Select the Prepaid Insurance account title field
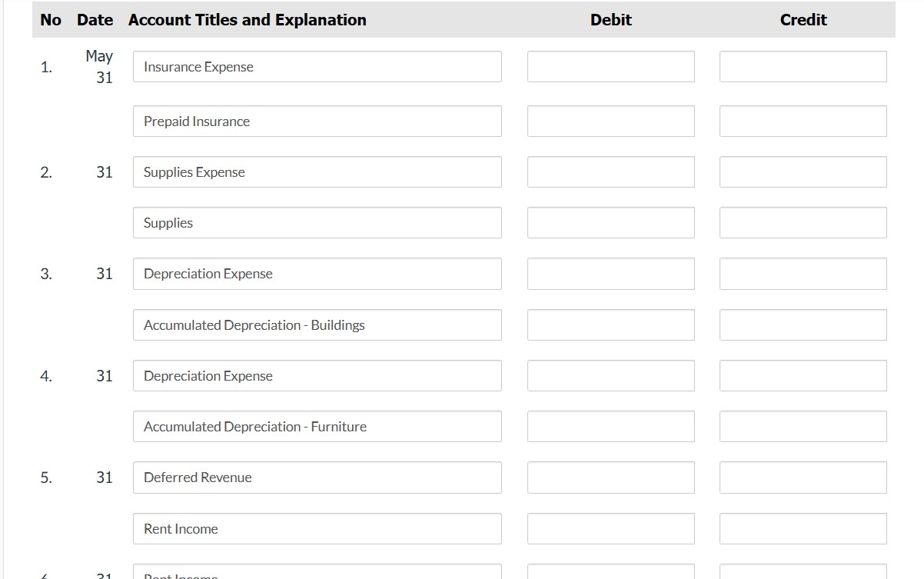The image size is (924, 579). click(x=317, y=121)
